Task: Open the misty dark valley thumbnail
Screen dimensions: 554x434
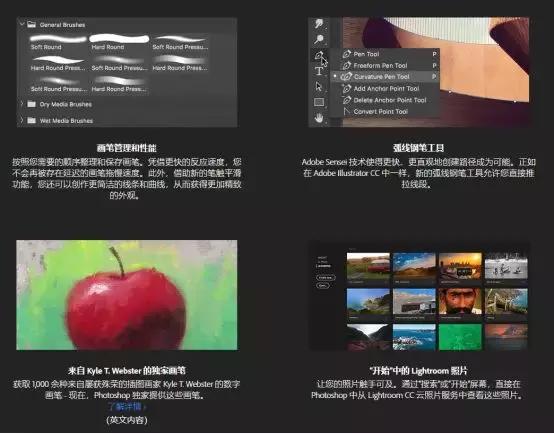Action: (x=368, y=337)
